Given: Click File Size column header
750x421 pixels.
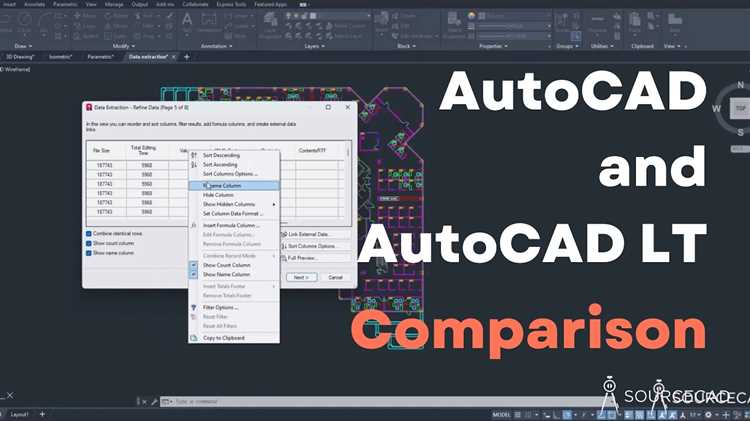Looking at the screenshot, I should (101, 151).
